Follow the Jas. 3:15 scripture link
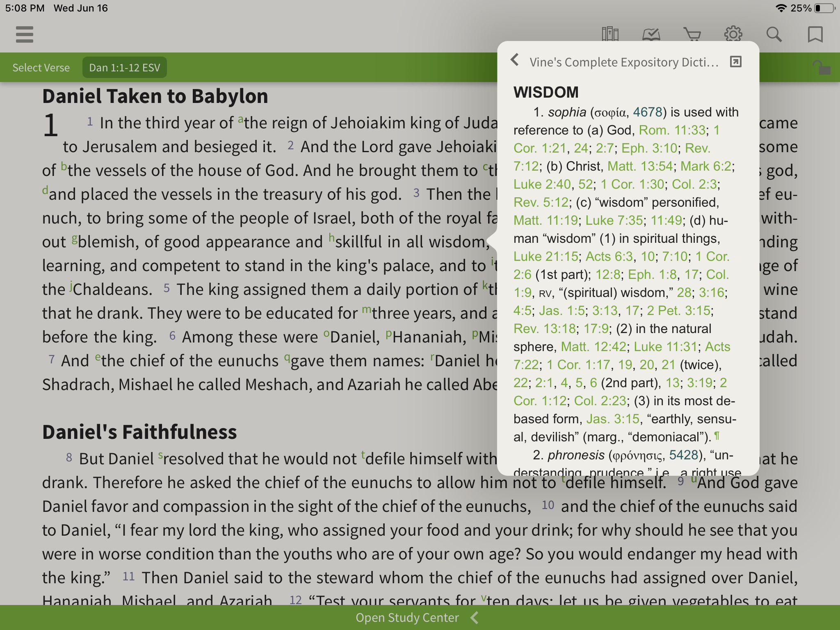Image resolution: width=840 pixels, height=630 pixels. coord(614,419)
